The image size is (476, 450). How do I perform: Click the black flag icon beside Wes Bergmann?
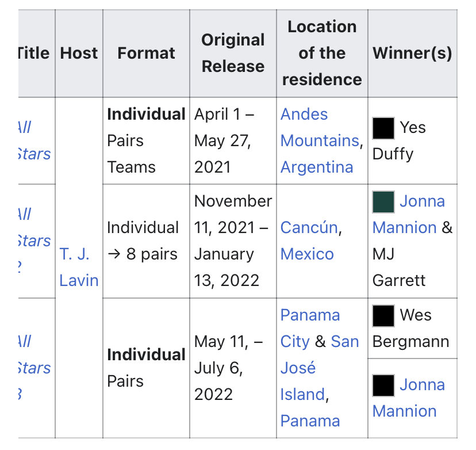[x=383, y=316]
